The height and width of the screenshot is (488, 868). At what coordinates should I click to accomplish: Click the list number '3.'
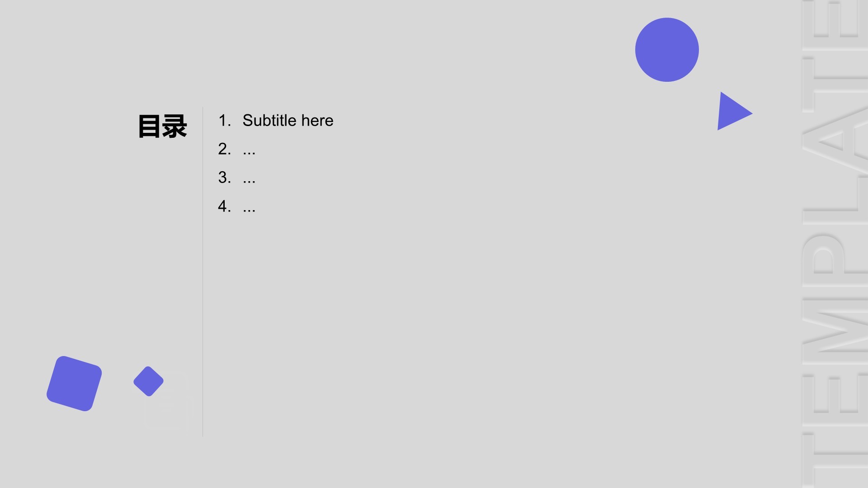225,178
